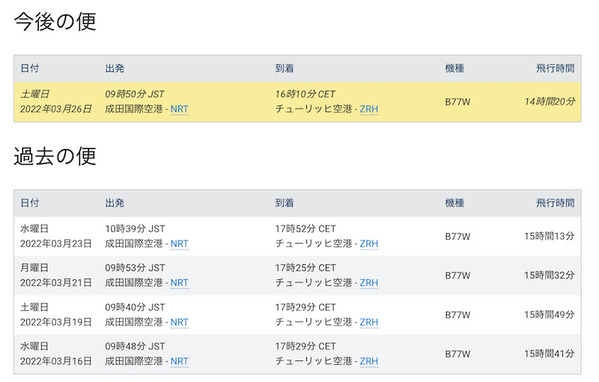Image resolution: width=599 pixels, height=382 pixels.
Task: Select the 2022年03月21日 date text
Action: [56, 283]
